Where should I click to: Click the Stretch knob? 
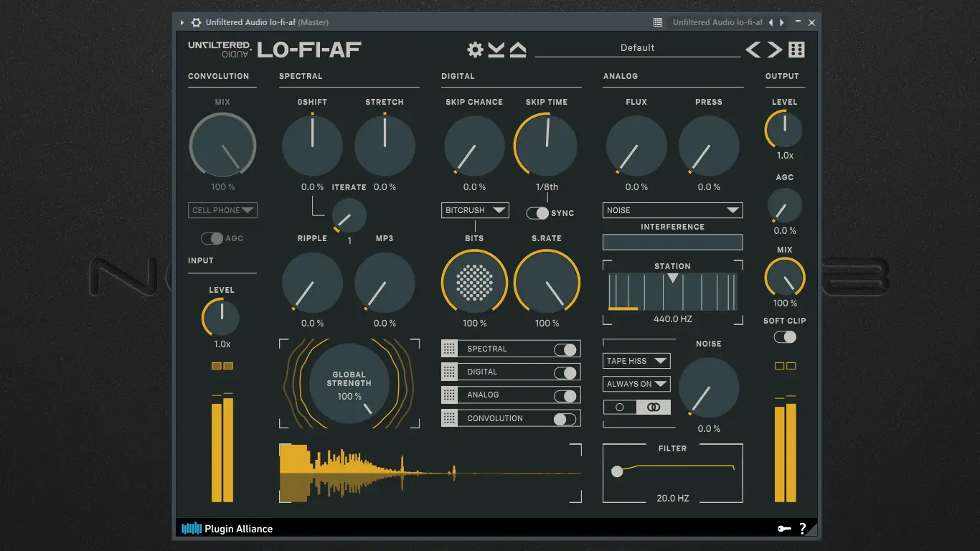tap(385, 146)
